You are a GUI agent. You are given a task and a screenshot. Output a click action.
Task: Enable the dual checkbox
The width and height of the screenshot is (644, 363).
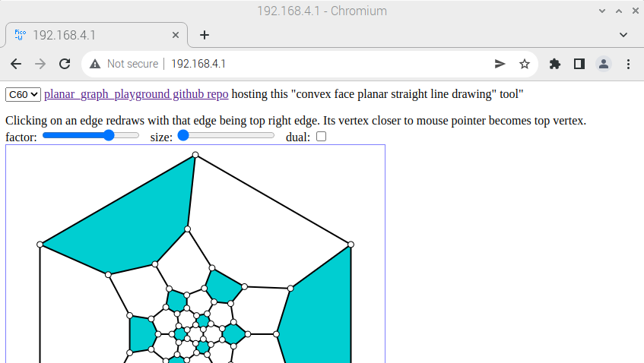pos(321,136)
